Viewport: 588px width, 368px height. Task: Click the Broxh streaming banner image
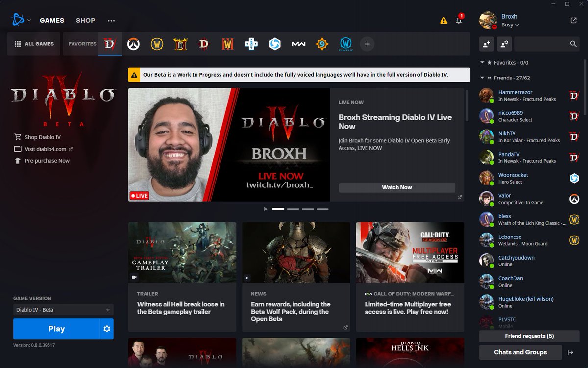tap(229, 145)
